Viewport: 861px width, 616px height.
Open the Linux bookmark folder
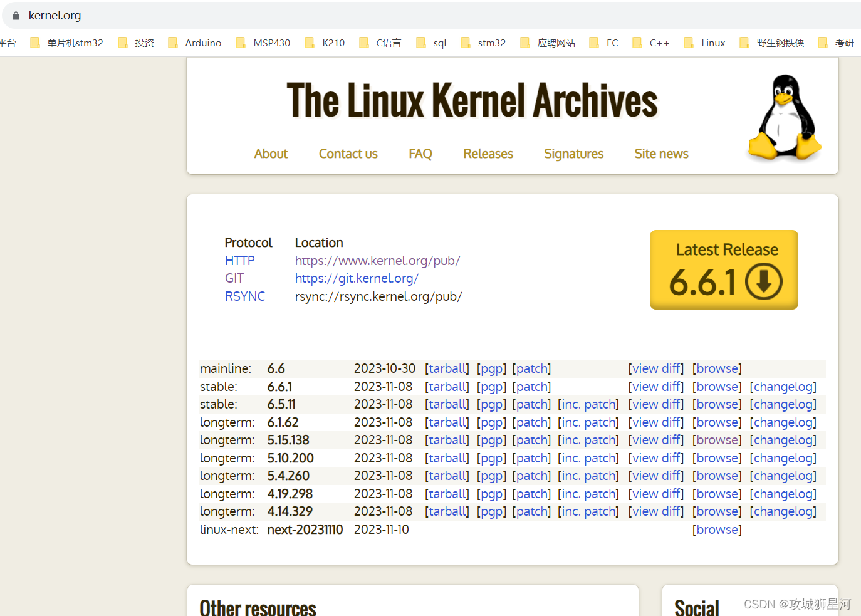704,43
